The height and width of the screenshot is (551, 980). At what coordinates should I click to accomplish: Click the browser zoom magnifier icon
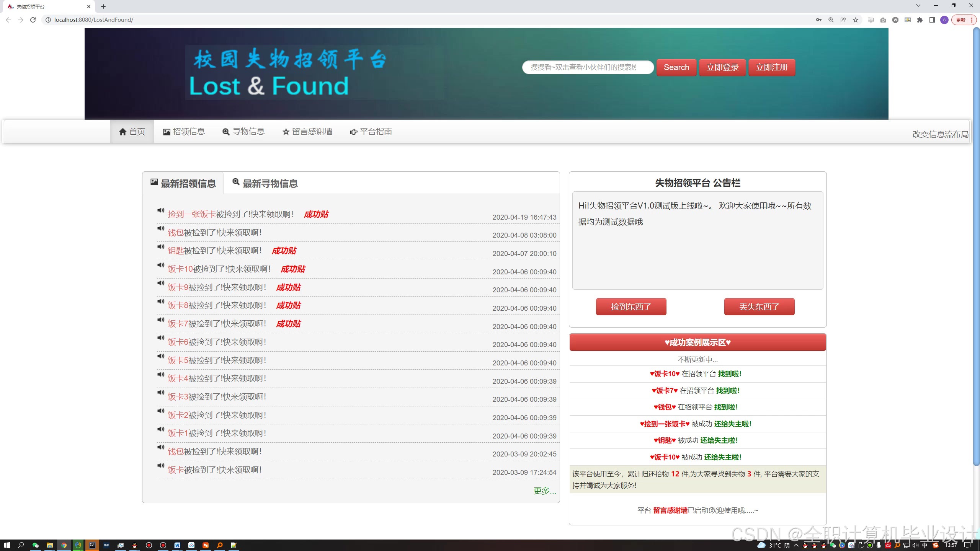pos(831,20)
